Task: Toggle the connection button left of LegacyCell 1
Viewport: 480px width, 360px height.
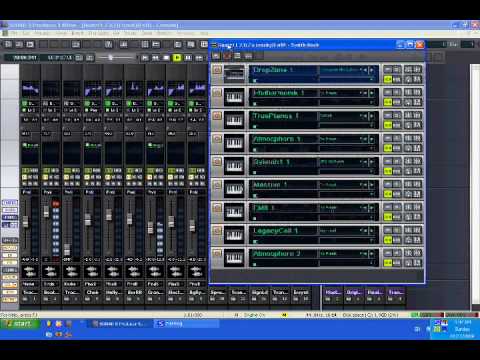Action: [217, 231]
